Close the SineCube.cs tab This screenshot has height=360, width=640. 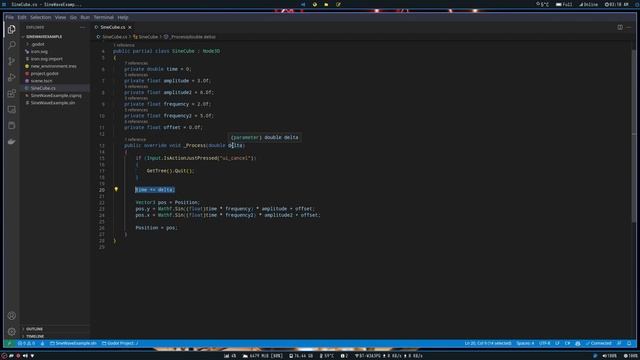[x=130, y=27]
